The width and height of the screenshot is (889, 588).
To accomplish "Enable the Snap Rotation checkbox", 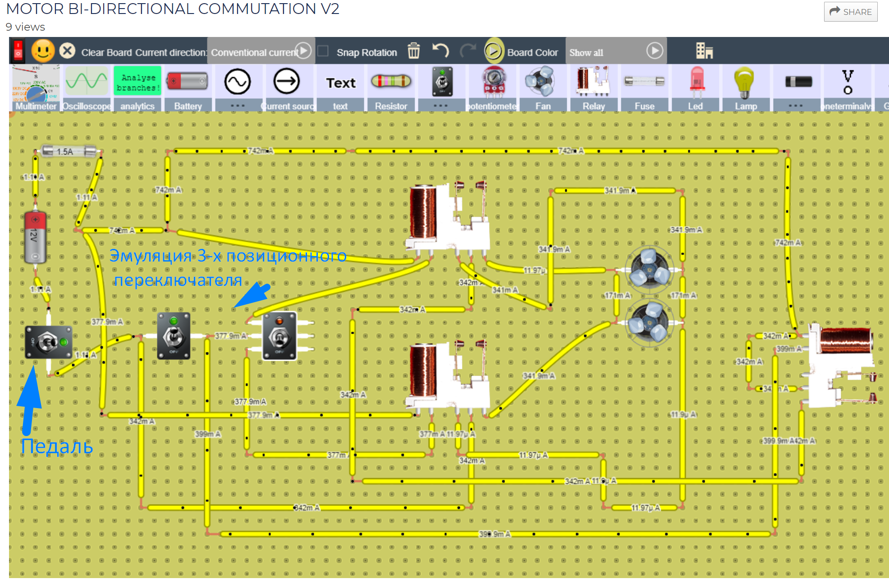I will coord(323,51).
